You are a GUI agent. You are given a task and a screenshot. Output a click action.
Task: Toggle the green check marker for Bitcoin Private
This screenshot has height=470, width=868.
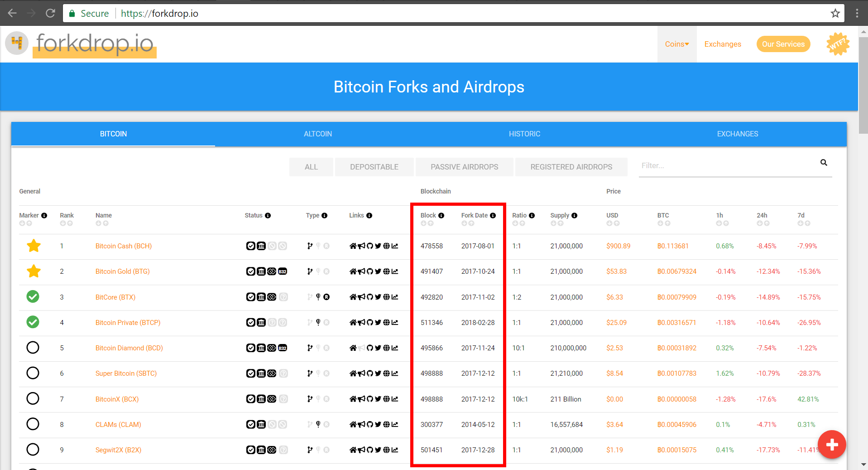(x=33, y=322)
